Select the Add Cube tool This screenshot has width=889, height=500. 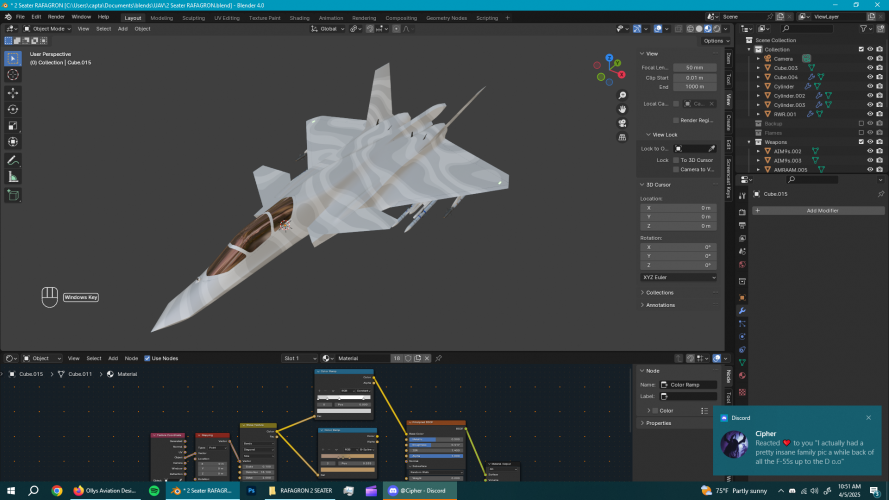[12, 196]
